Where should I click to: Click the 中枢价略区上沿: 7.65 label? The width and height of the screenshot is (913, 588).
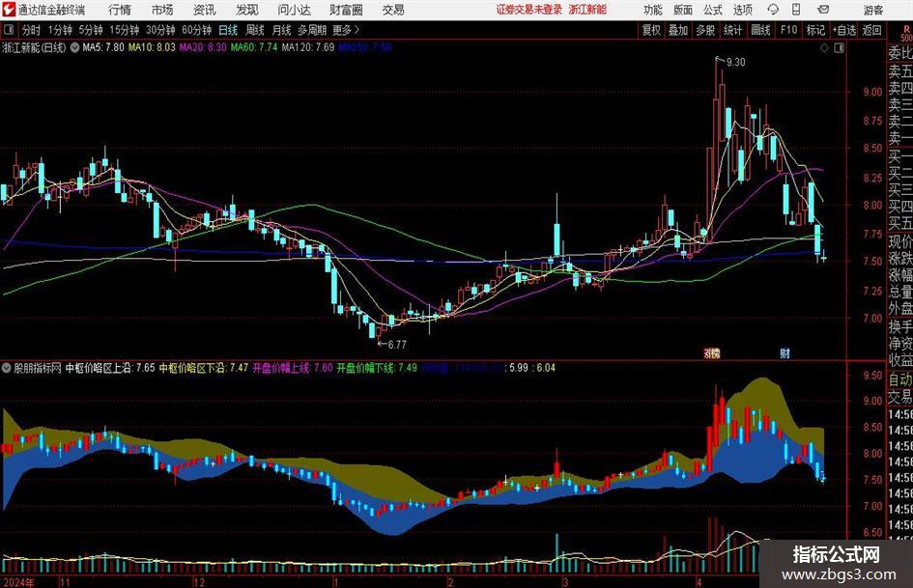pos(110,368)
